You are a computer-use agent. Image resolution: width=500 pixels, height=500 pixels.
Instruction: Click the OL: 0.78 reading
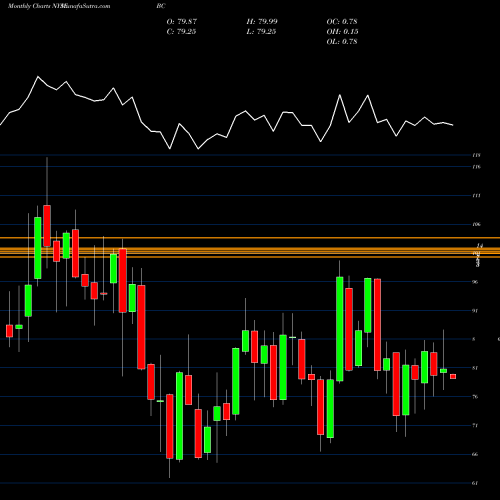(342, 42)
